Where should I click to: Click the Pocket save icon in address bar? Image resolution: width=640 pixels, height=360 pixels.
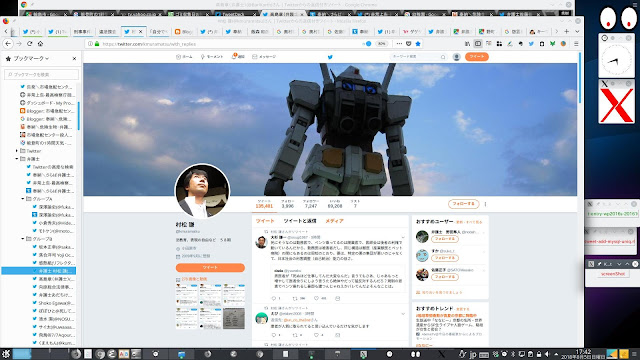[409, 44]
